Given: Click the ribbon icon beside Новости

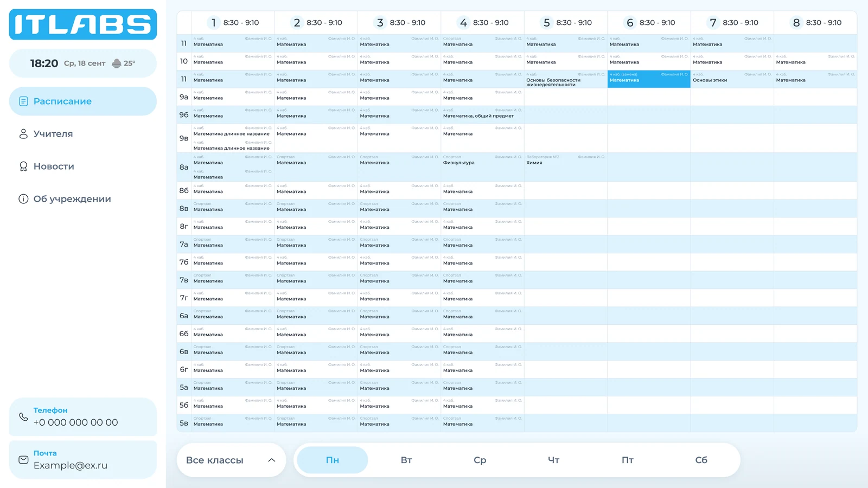Looking at the screenshot, I should click(x=23, y=166).
